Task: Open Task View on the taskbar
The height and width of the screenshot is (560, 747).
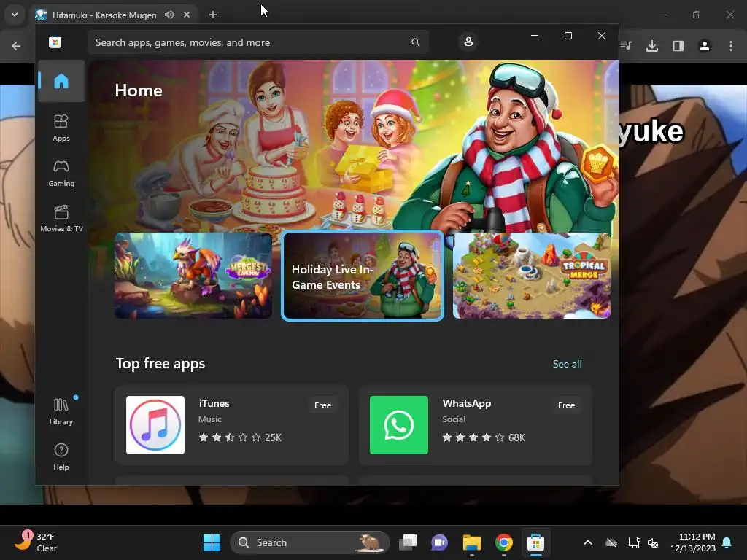Action: click(x=408, y=542)
